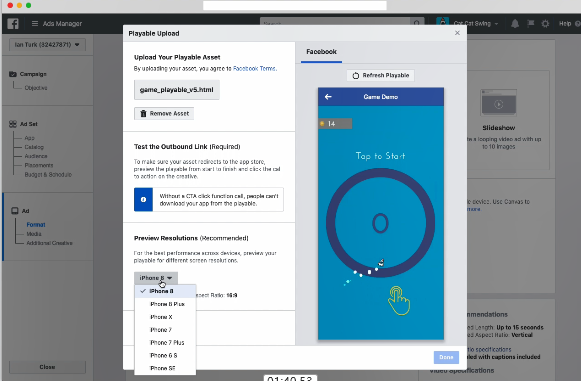Open the Facebook Terms link
Viewport: 581px width, 381px height.
click(255, 69)
